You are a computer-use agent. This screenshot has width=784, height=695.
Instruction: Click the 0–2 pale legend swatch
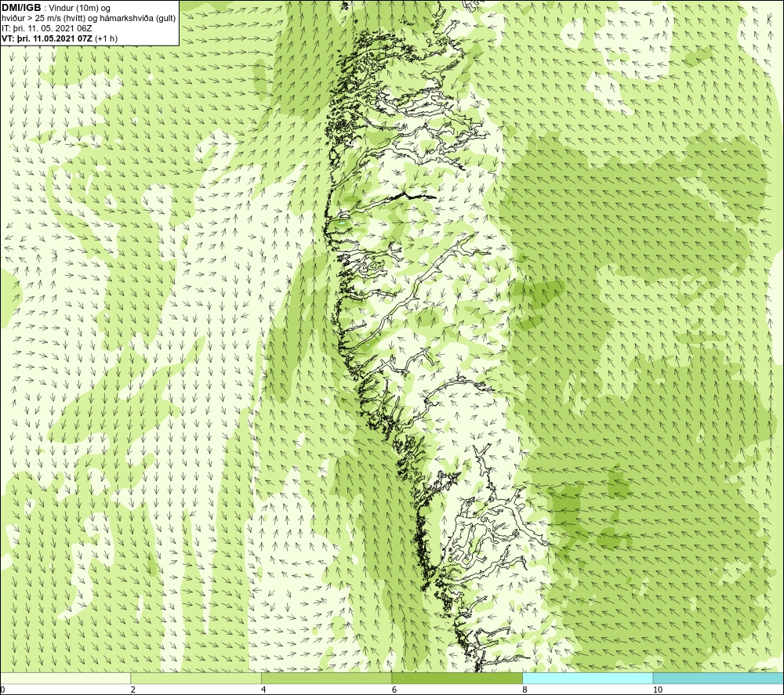tap(66, 678)
